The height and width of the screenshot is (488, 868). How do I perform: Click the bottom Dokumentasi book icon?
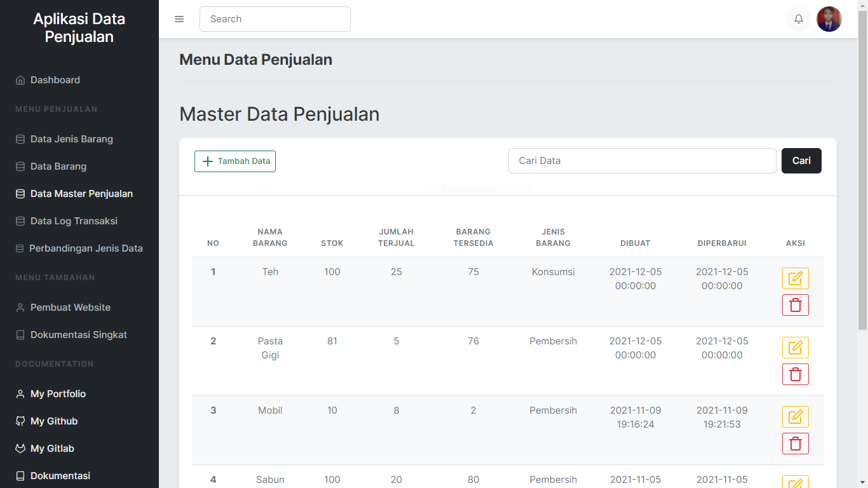(20, 476)
